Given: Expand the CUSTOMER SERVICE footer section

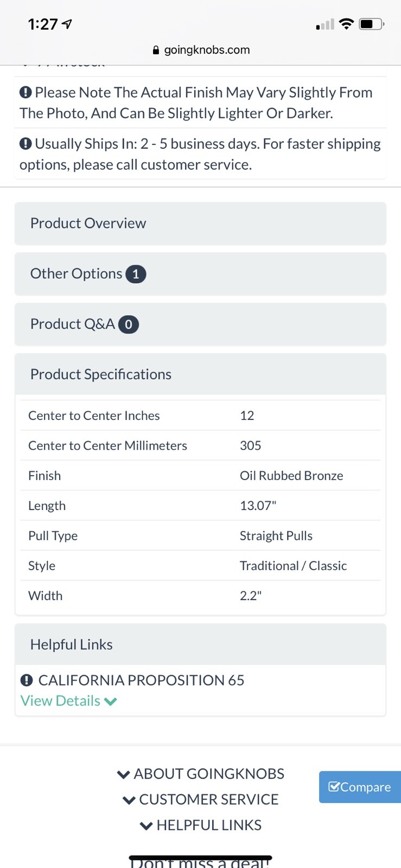Looking at the screenshot, I should [x=201, y=800].
